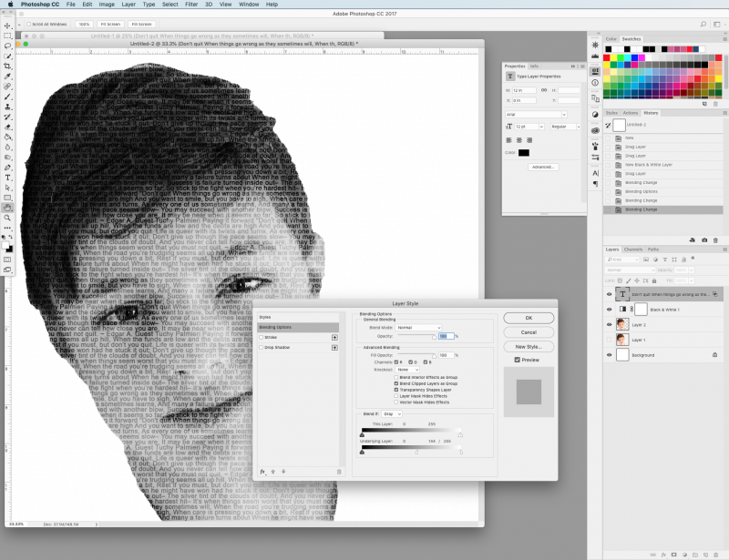Open the layer blend mode dropdown in Layers panel

(x=630, y=270)
